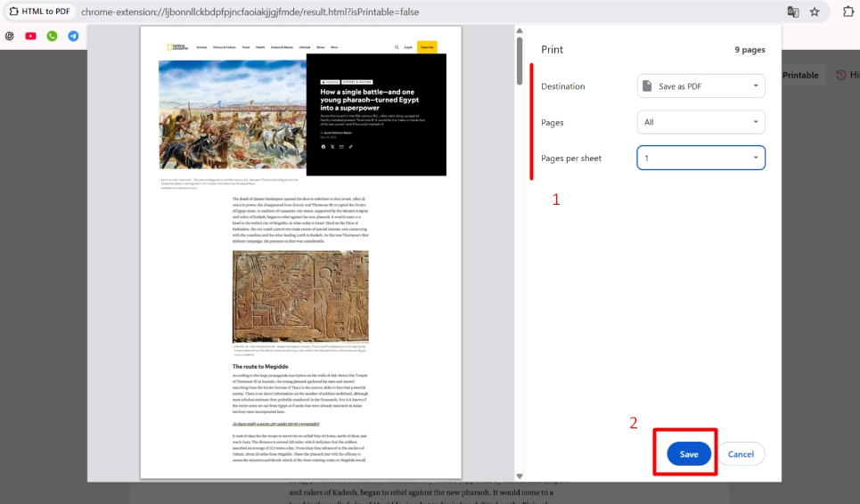
Task: Click the article headline about Egypt superpower
Action: [370, 100]
